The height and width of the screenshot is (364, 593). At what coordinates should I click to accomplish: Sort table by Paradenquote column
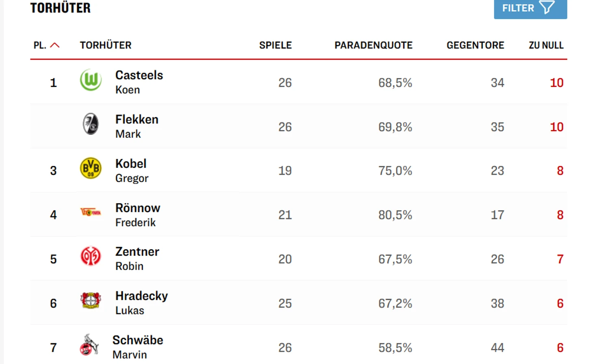click(x=373, y=45)
